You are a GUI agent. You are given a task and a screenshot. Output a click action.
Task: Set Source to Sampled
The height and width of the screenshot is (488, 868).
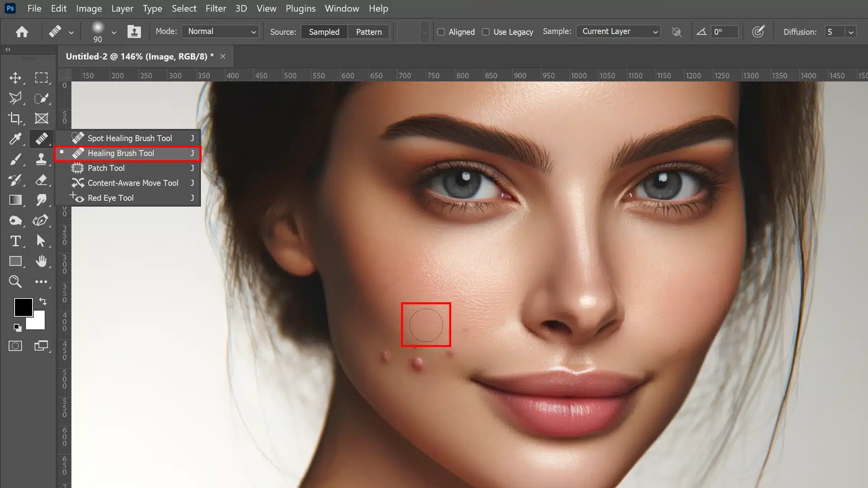click(x=324, y=32)
